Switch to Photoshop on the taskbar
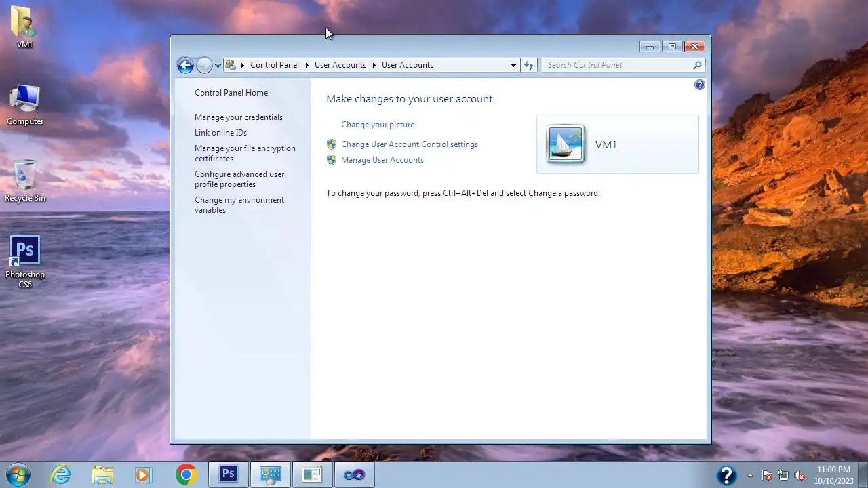Screen dimensions: 868x488 (x=228, y=474)
